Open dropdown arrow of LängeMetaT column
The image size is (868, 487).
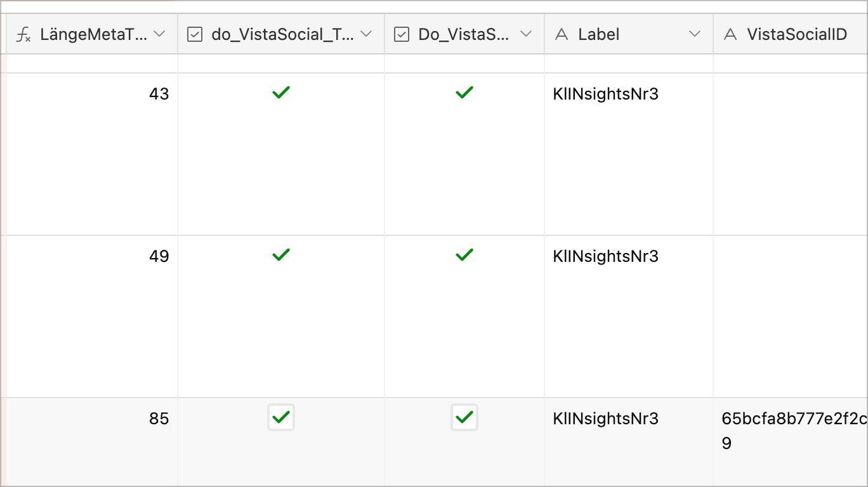pyautogui.click(x=160, y=34)
